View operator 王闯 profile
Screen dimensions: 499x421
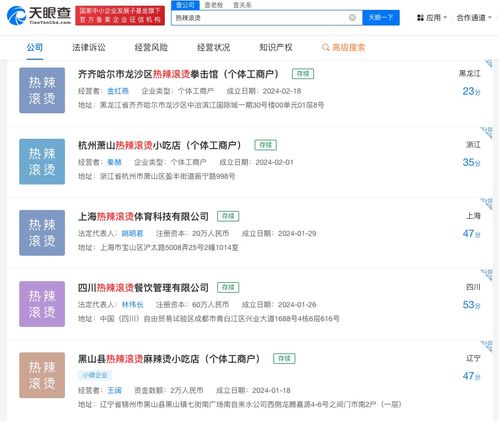[x=114, y=390]
